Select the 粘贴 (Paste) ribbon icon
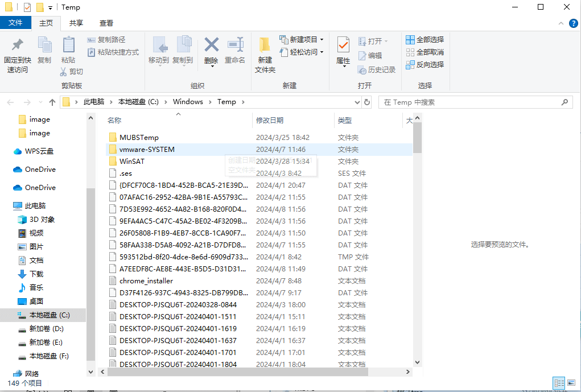This screenshot has width=581, height=392. [68, 50]
